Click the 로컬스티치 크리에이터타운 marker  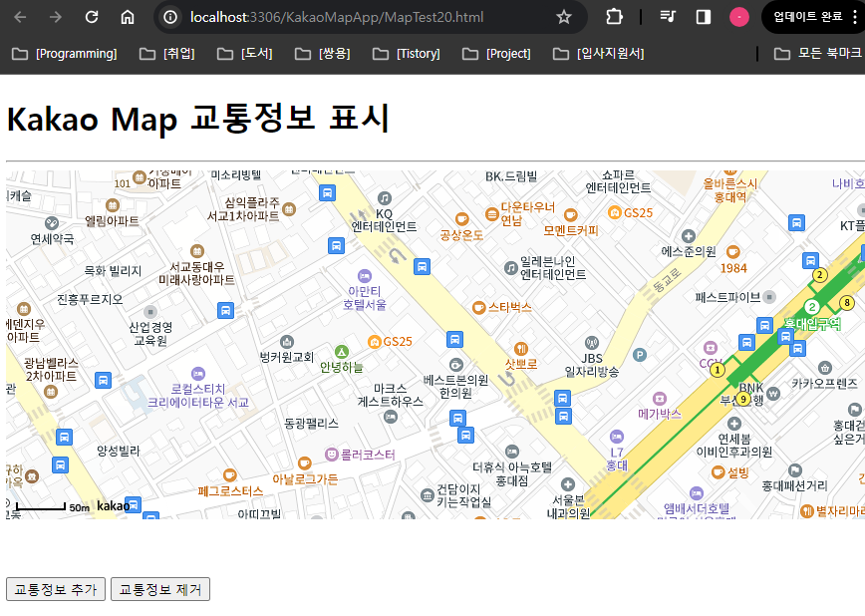[x=198, y=374]
